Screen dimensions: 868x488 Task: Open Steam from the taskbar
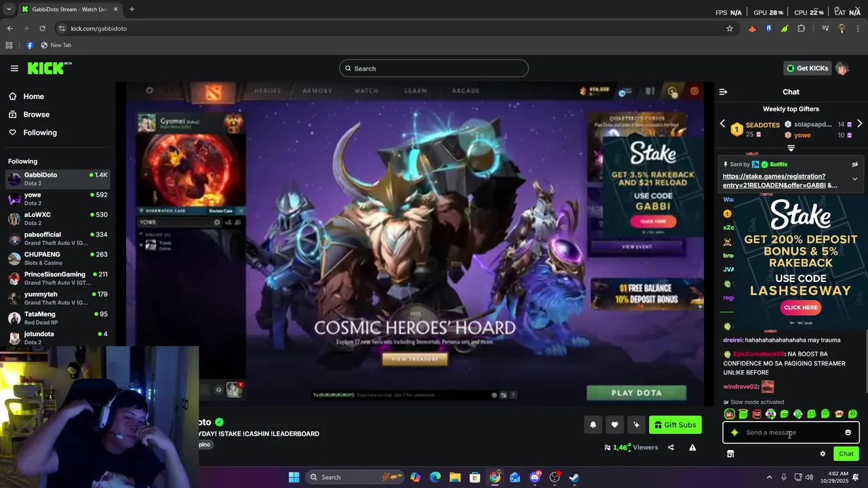[x=574, y=477]
